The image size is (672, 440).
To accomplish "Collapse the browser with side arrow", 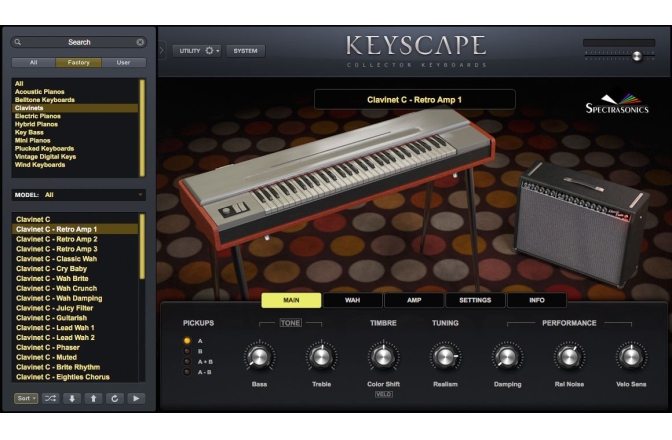I will pyautogui.click(x=162, y=51).
